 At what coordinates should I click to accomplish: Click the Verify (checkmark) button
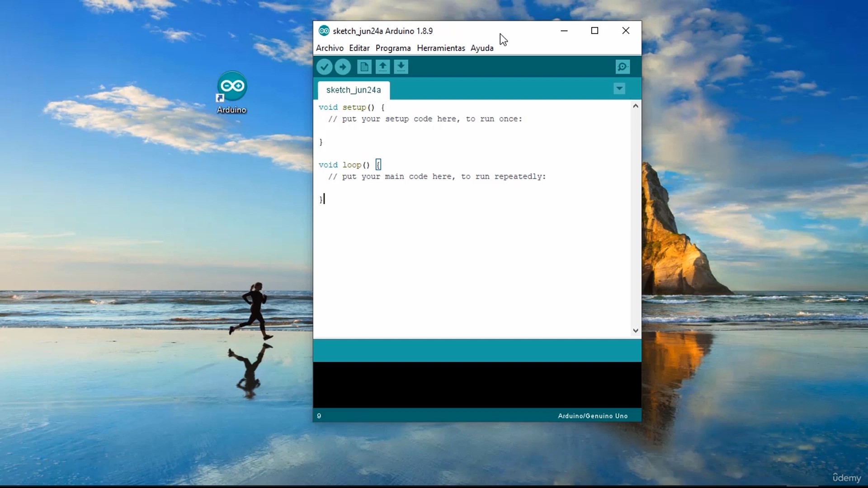pos(324,67)
